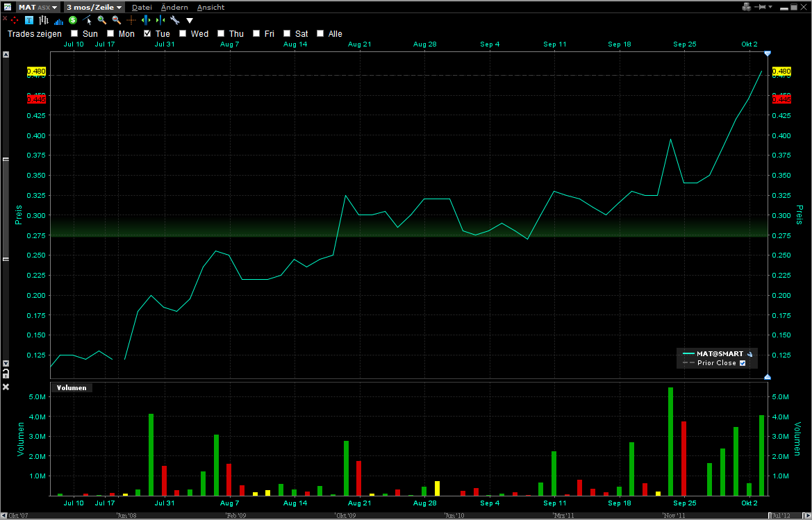Enable the Sat trades checkbox
The width and height of the screenshot is (812, 520).
287,33
